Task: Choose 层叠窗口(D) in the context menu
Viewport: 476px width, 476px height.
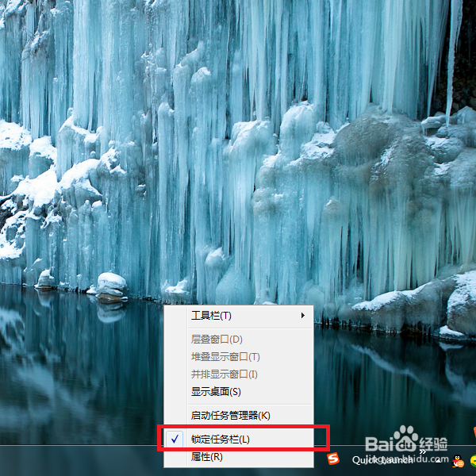Action: (x=238, y=340)
